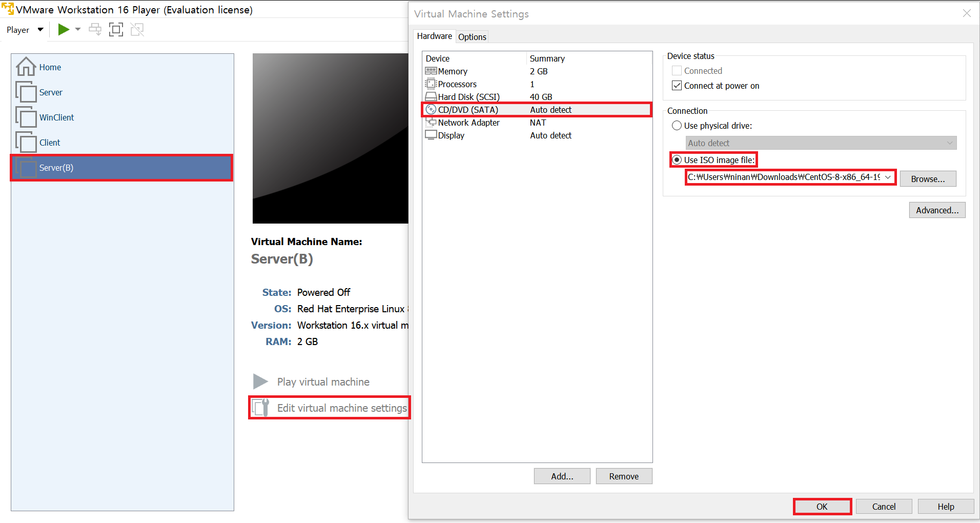Open the power options arrow beside Play

pyautogui.click(x=78, y=29)
